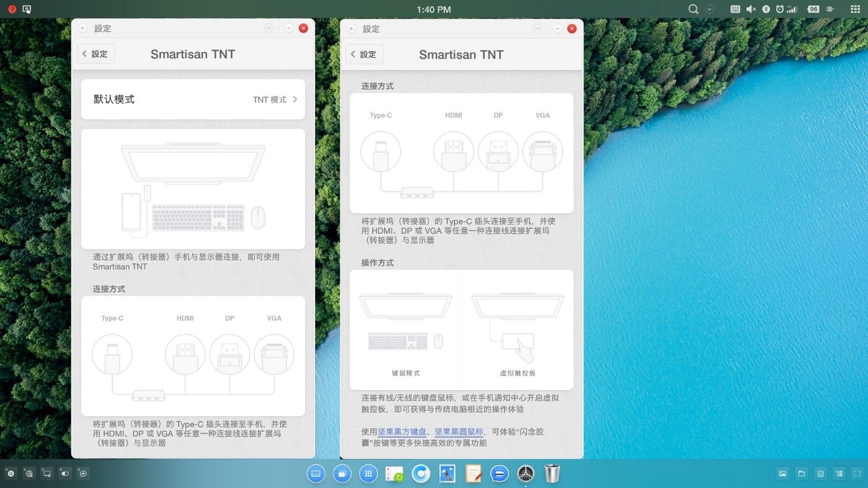Go back via 設定 in right window
This screenshot has height=488, width=868.
tap(364, 55)
